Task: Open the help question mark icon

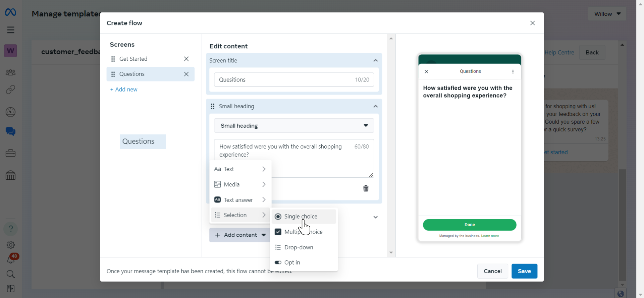Action: [x=10, y=229]
